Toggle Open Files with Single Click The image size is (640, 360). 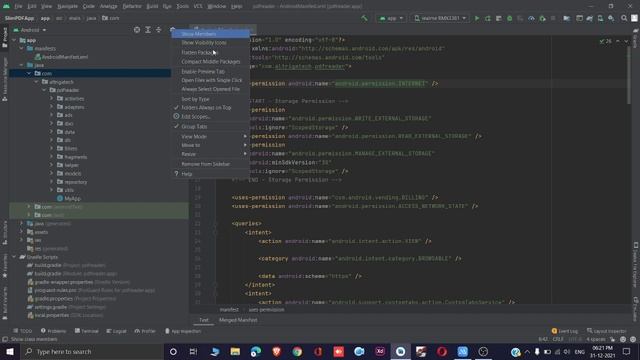coord(211,80)
